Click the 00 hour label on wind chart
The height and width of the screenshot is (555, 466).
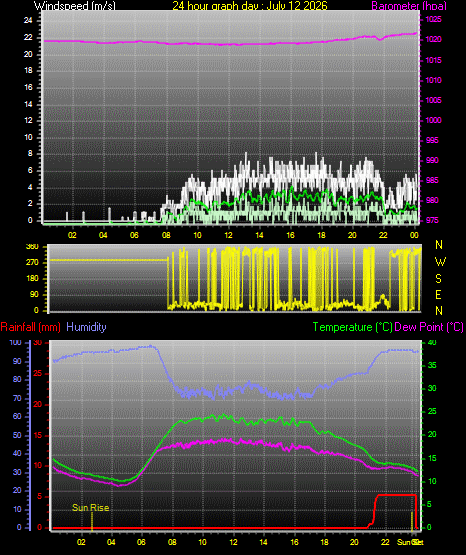414,235
